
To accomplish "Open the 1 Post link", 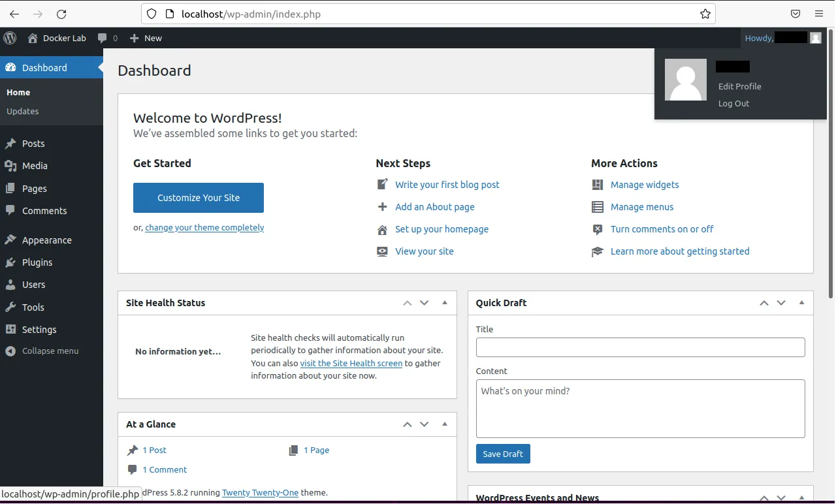I will (154, 450).
